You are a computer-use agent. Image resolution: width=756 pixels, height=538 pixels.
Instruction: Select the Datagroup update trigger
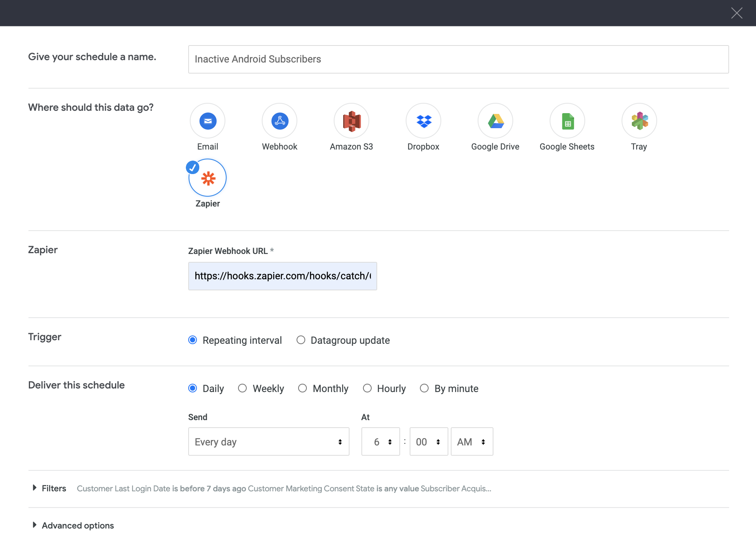301,340
